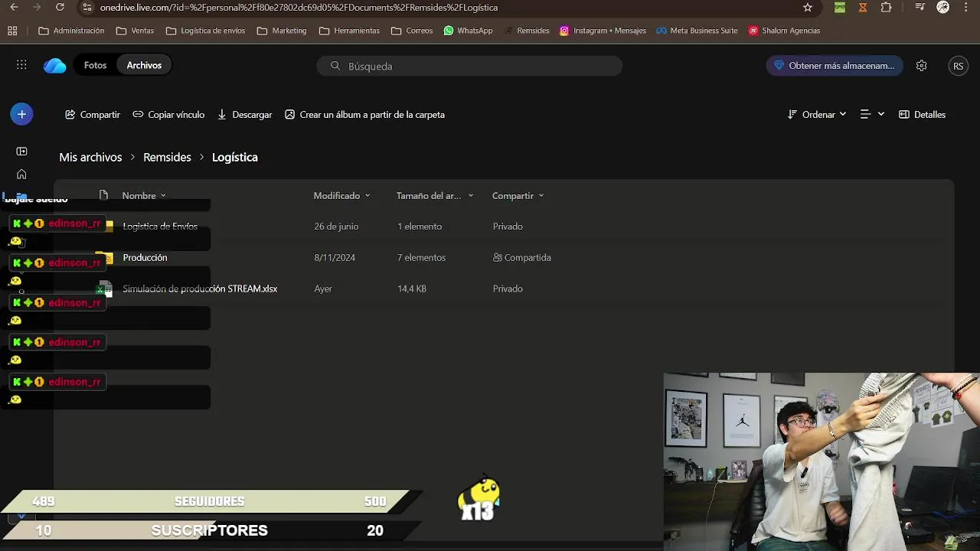Sort by the Modificado column header
Viewport: 980px width, 551px height.
click(341, 196)
